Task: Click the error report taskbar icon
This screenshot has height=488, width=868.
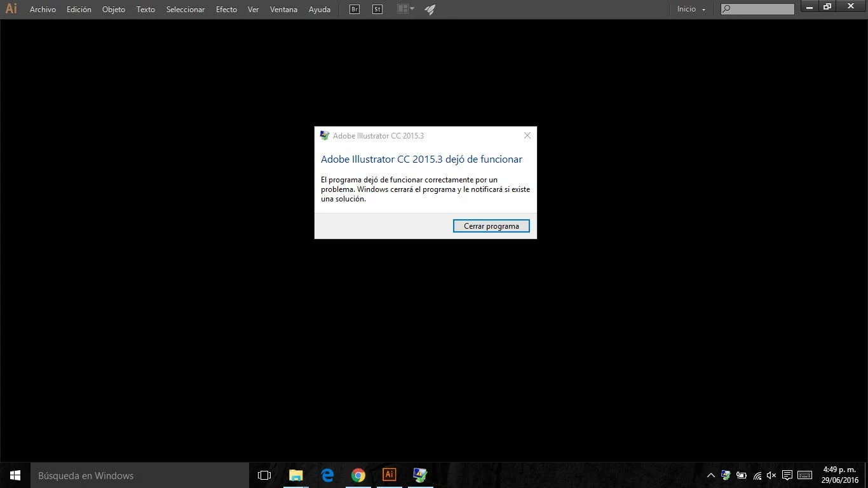Action: pyautogui.click(x=420, y=475)
